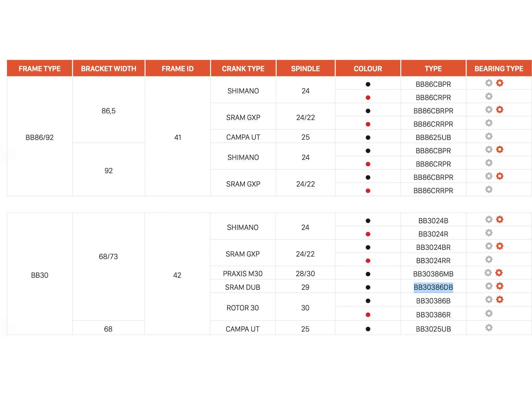Click the black colour dot for BB8625UB
The image size is (532, 399).
[x=368, y=137]
